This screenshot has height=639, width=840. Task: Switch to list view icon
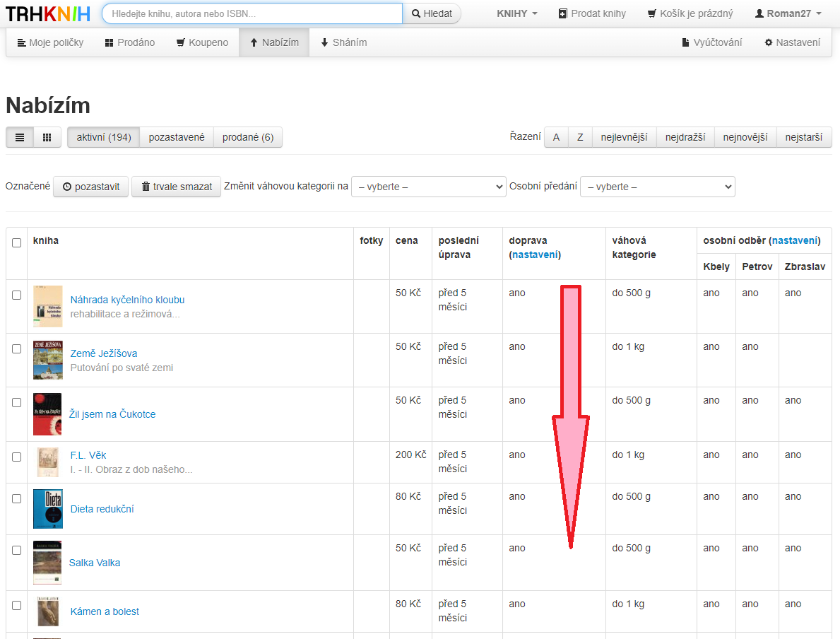(20, 137)
